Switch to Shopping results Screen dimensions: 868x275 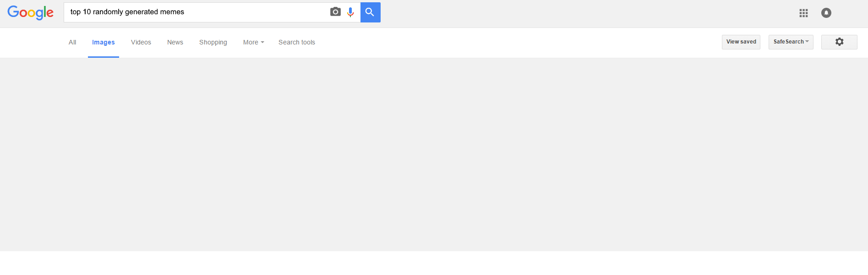[x=213, y=42]
